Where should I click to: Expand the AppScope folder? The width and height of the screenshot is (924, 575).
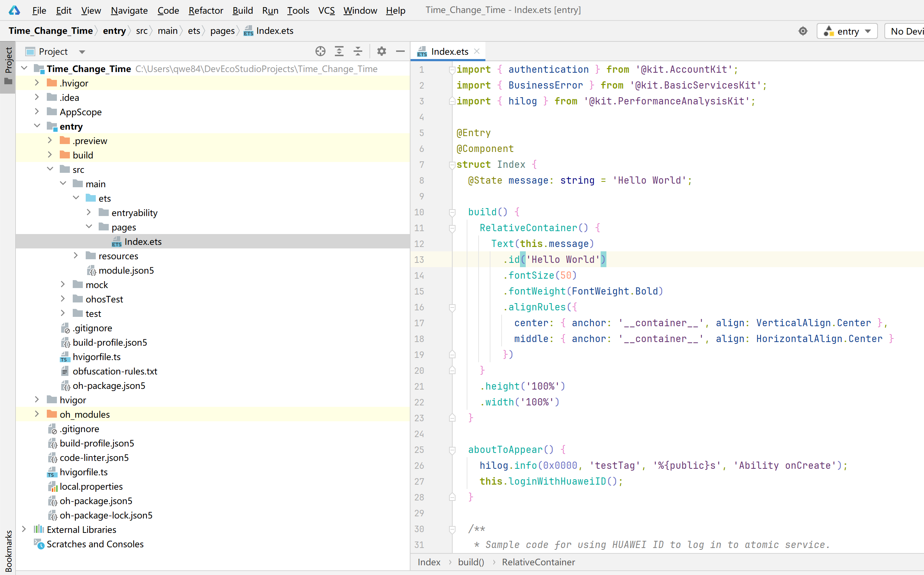37,112
